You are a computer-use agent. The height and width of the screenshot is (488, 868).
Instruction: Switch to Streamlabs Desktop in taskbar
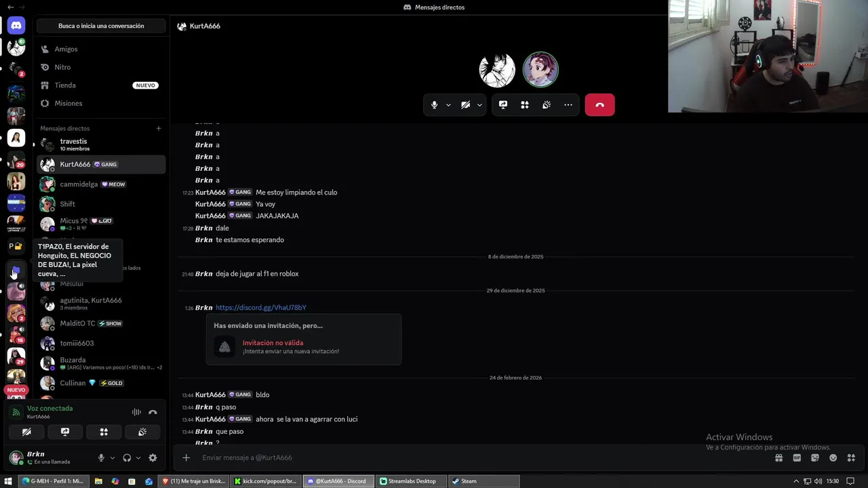pos(412,481)
